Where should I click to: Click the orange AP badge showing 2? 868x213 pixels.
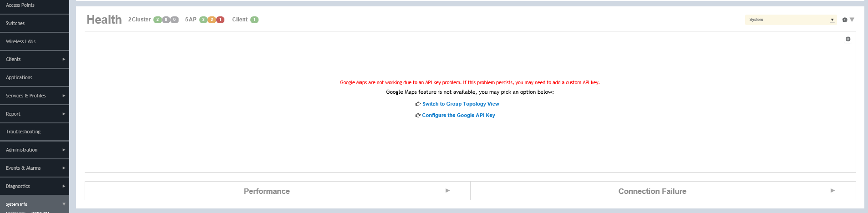(212, 20)
